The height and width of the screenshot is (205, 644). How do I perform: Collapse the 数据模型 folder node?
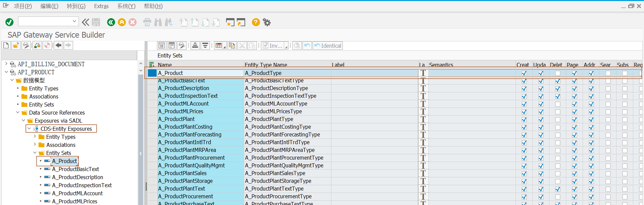[12, 80]
